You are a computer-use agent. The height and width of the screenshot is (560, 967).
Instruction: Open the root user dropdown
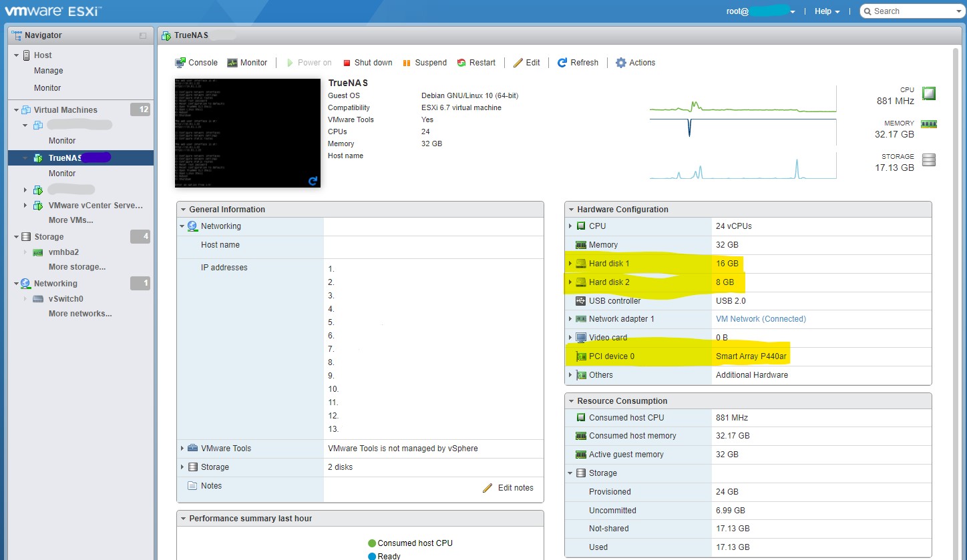pos(761,11)
